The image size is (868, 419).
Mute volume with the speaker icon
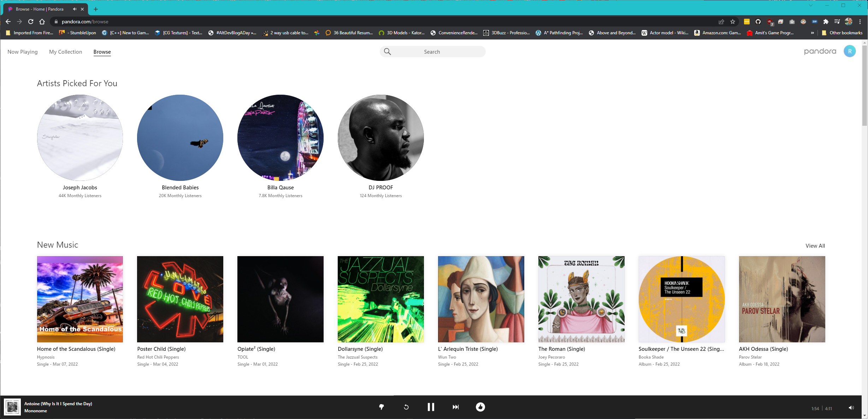pyautogui.click(x=851, y=408)
